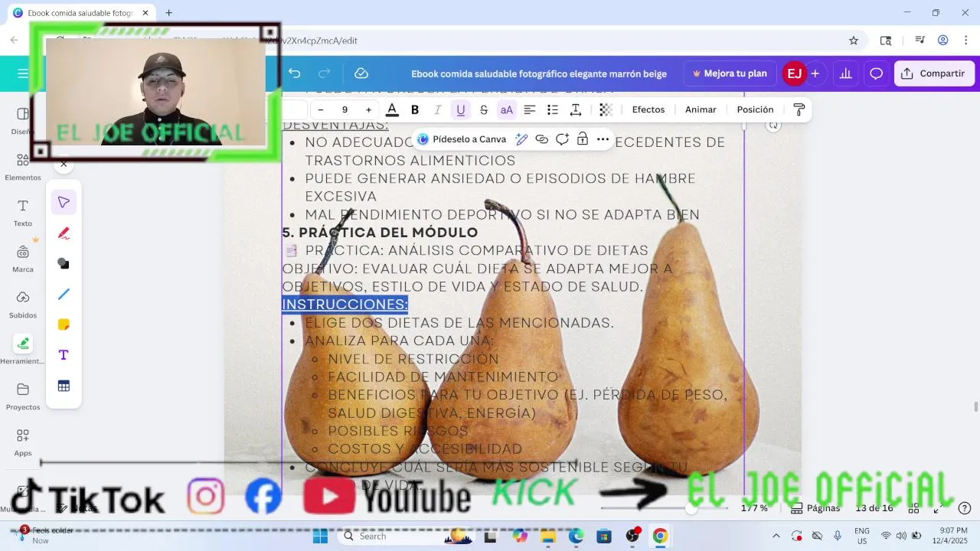Decrease font size with minus
Screen dimensions: 980x551
coord(321,109)
